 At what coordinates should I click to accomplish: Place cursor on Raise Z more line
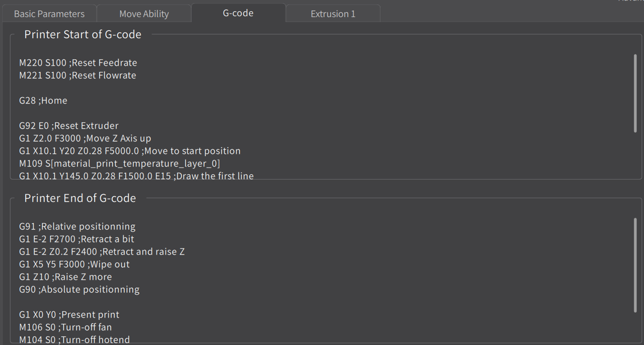65,277
